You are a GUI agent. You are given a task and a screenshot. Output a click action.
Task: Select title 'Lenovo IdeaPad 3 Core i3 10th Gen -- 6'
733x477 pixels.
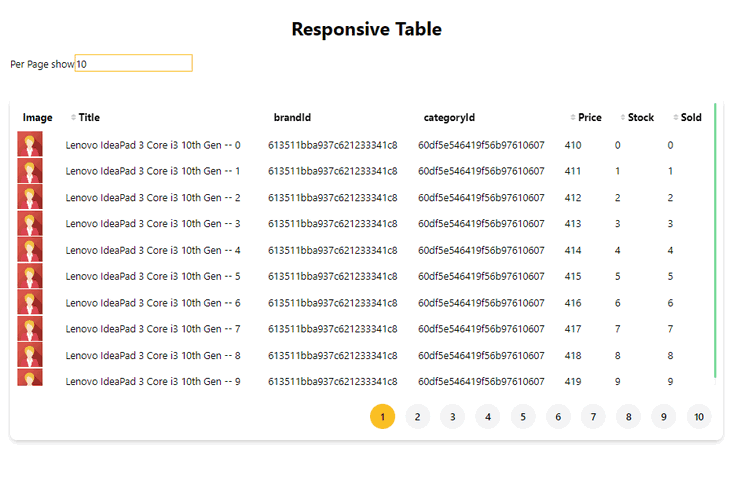(153, 303)
